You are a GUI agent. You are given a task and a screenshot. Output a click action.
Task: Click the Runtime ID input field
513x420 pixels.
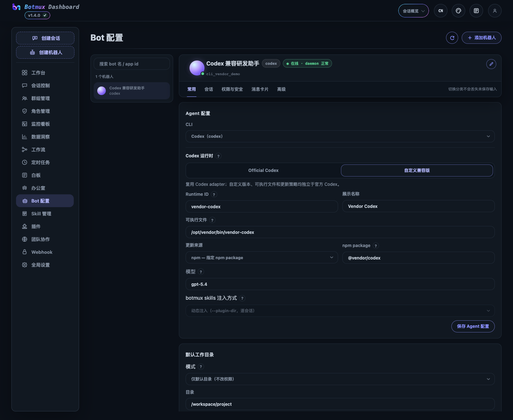coord(262,206)
